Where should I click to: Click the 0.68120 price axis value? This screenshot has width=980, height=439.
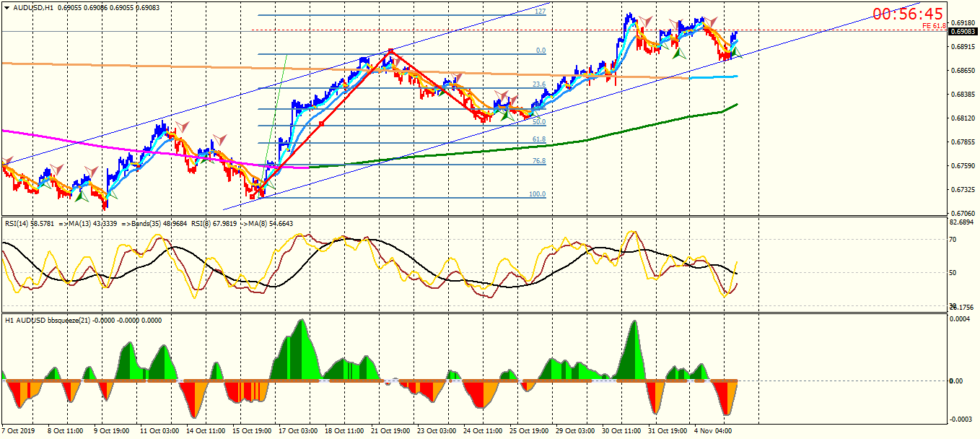click(x=963, y=118)
